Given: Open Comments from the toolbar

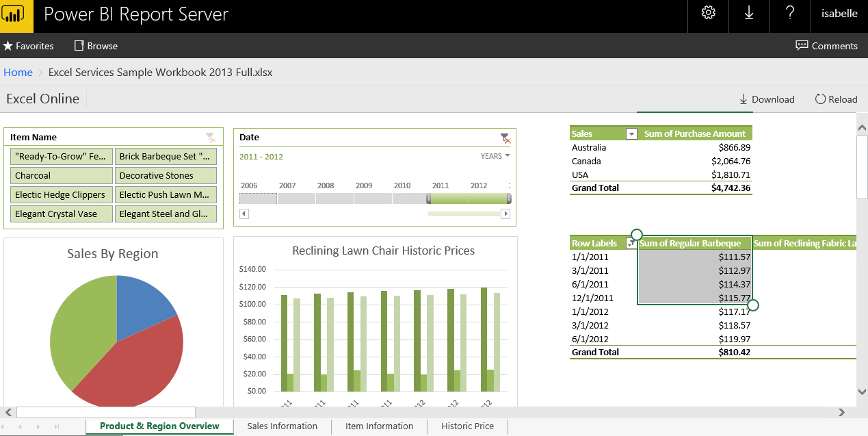Looking at the screenshot, I should click(x=826, y=46).
